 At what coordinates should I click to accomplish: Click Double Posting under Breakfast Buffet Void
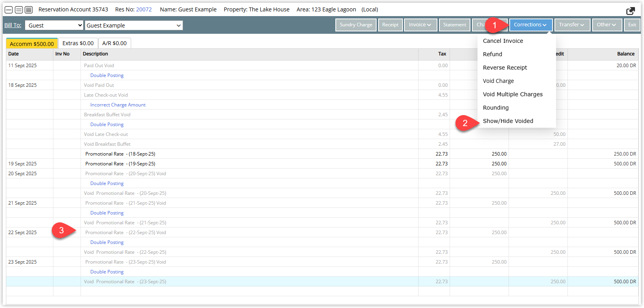107,125
